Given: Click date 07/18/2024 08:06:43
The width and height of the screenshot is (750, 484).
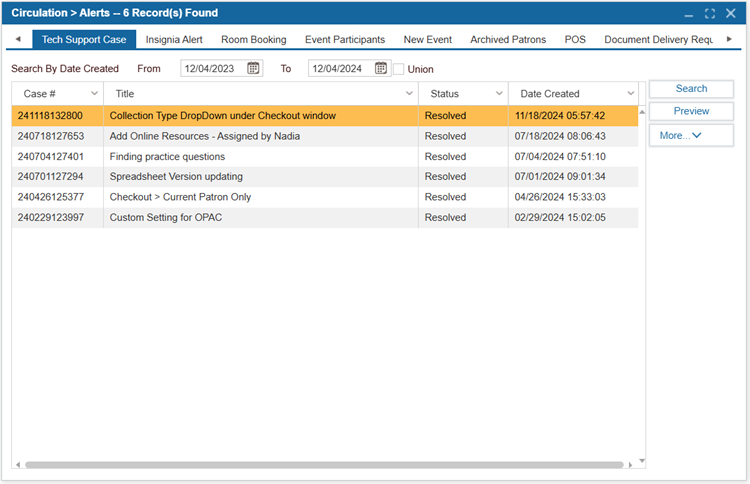Looking at the screenshot, I should pyautogui.click(x=560, y=136).
